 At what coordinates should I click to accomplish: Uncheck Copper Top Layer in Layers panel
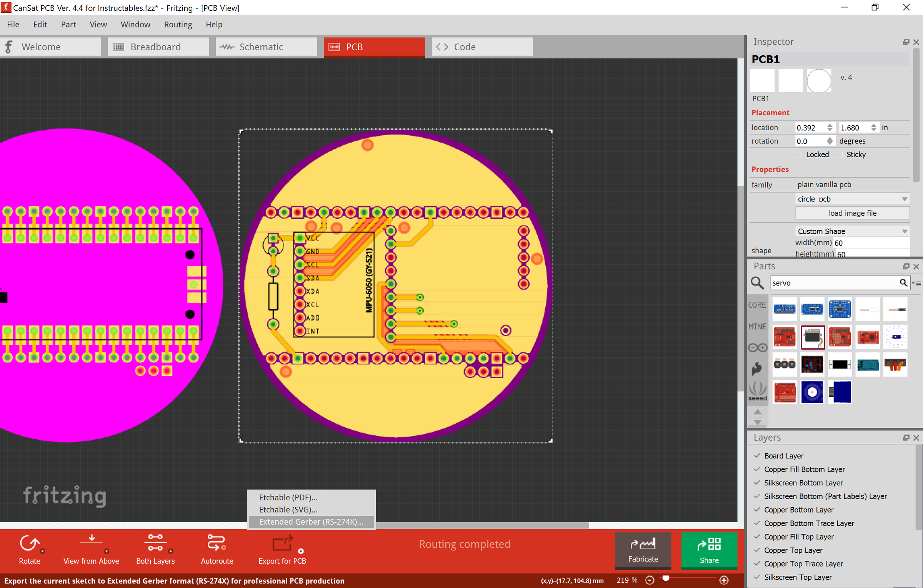point(757,550)
